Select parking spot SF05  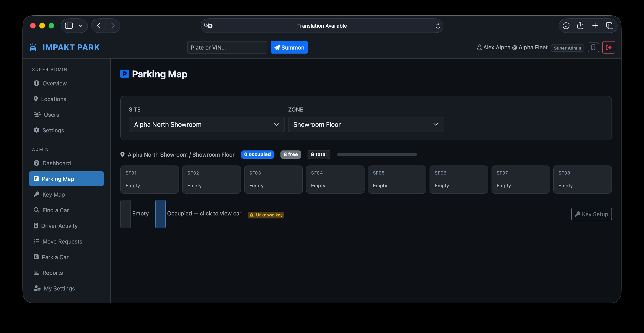[397, 180]
